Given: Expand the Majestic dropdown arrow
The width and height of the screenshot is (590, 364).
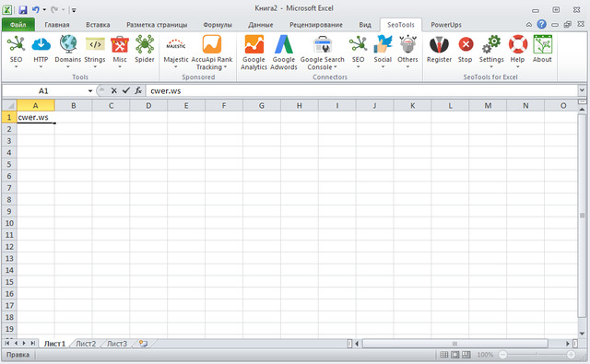Looking at the screenshot, I should (x=176, y=67).
